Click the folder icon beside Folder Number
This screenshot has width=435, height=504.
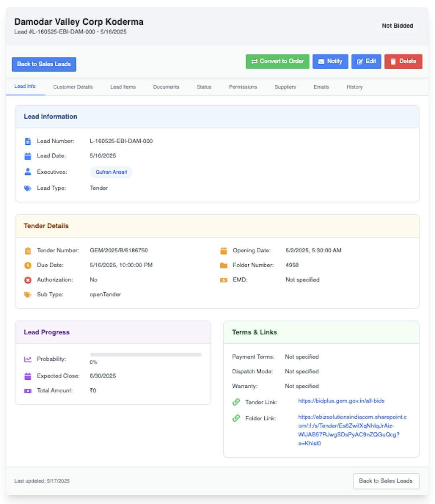[224, 265]
